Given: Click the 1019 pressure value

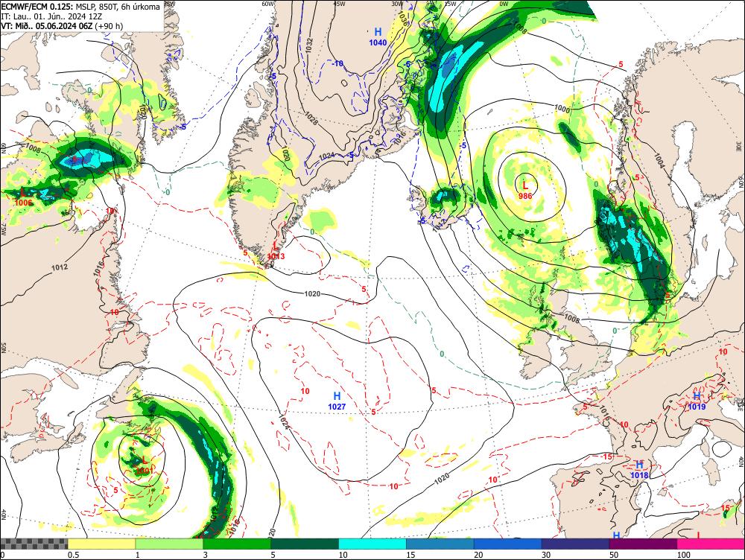Looking at the screenshot, I should click(697, 407).
